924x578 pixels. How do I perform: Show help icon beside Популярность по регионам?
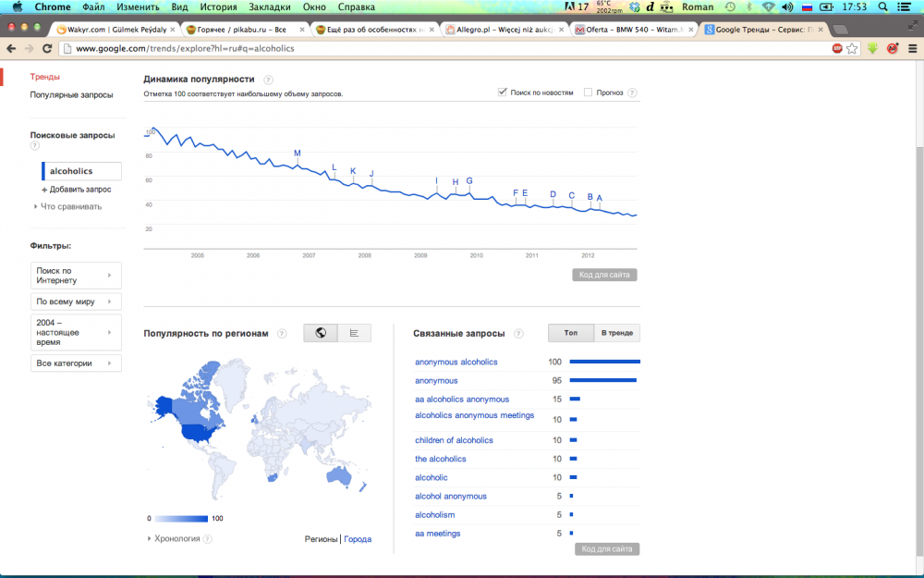[x=282, y=333]
